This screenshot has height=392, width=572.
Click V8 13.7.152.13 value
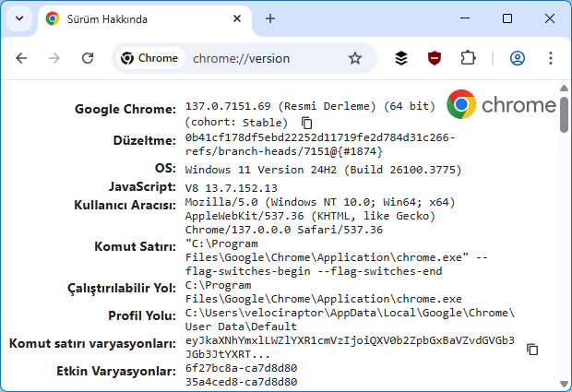point(232,188)
